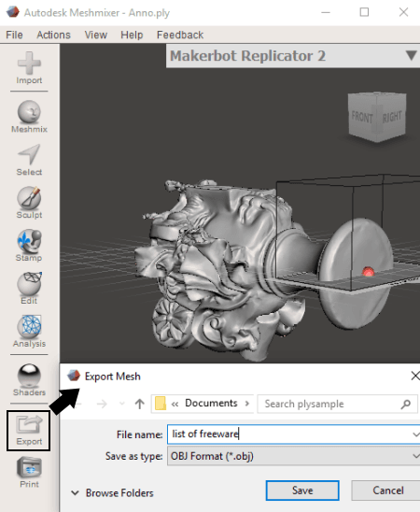Screen dimensions: 420x512
Task: Click the FRONT face of the view cube
Action: pyautogui.click(x=361, y=117)
